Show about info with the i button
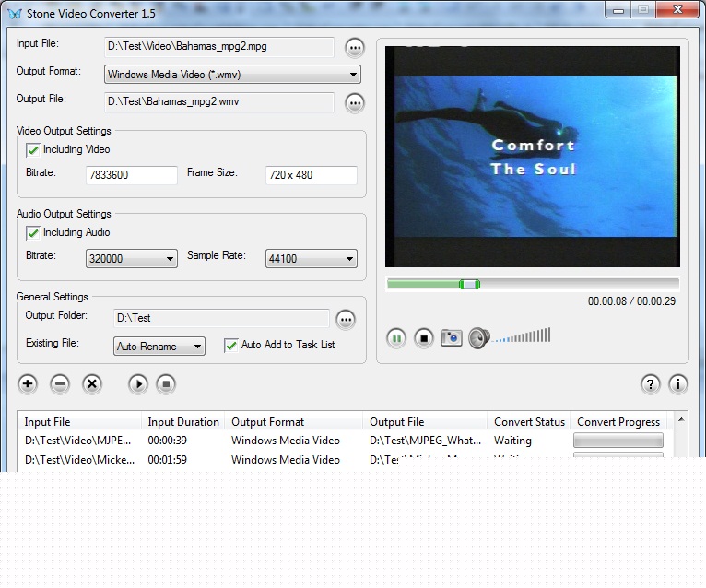 pyautogui.click(x=678, y=384)
